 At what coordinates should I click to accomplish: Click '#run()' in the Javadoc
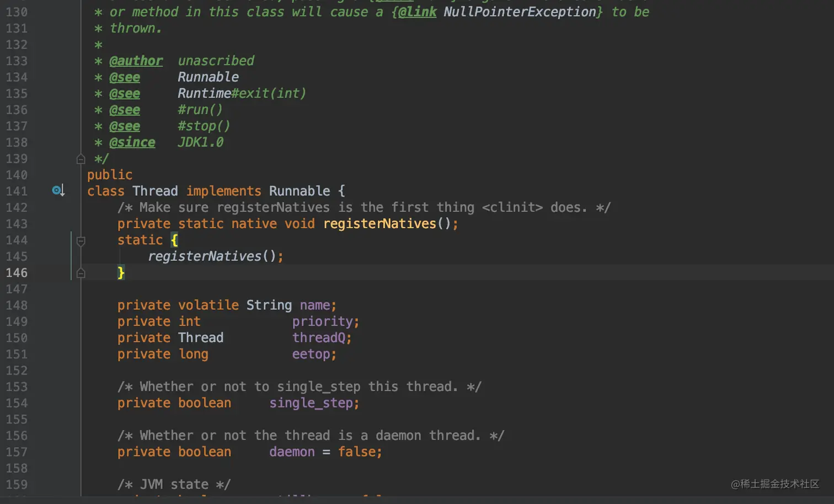200,110
